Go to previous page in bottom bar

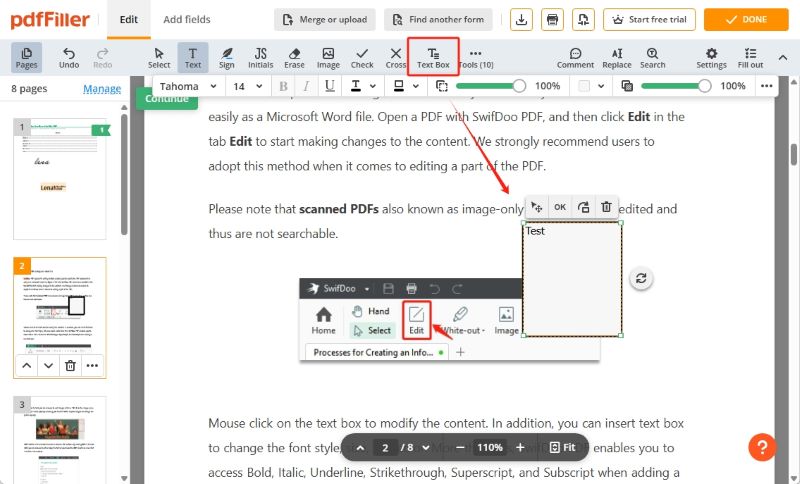tap(361, 448)
